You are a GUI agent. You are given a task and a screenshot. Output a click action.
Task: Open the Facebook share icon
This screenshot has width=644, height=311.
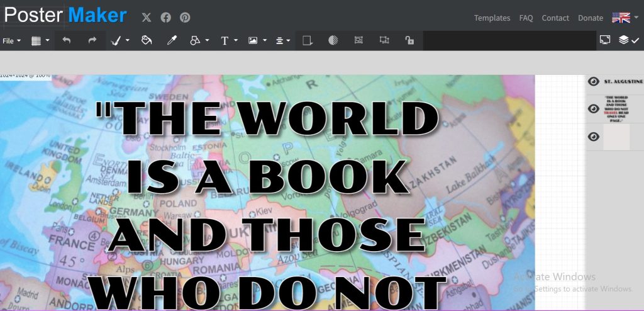click(x=165, y=17)
